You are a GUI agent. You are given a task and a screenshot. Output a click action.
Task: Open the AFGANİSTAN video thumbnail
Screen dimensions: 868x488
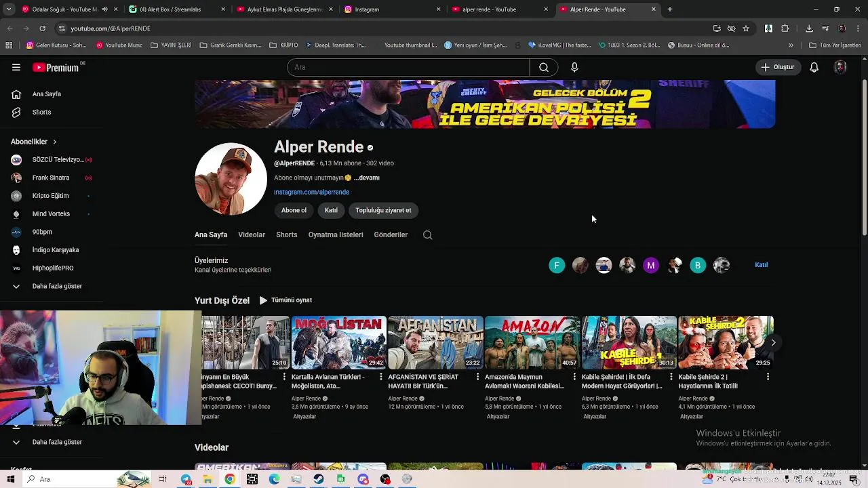coord(435,342)
